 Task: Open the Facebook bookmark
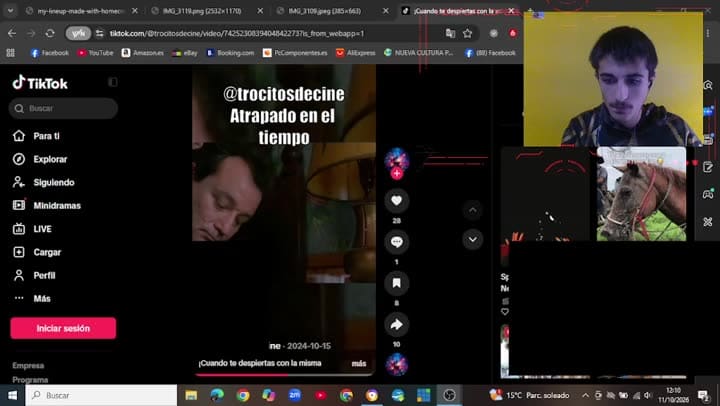click(x=50, y=53)
